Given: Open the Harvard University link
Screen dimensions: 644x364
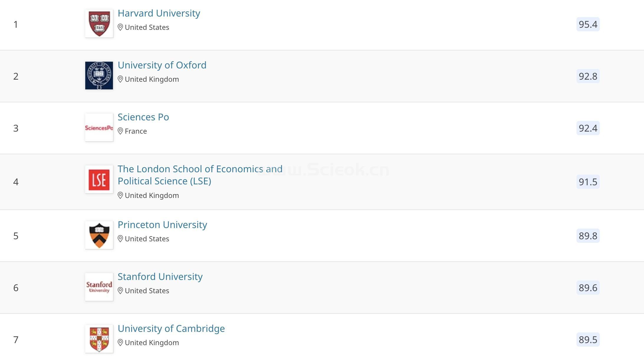Looking at the screenshot, I should coord(159,13).
